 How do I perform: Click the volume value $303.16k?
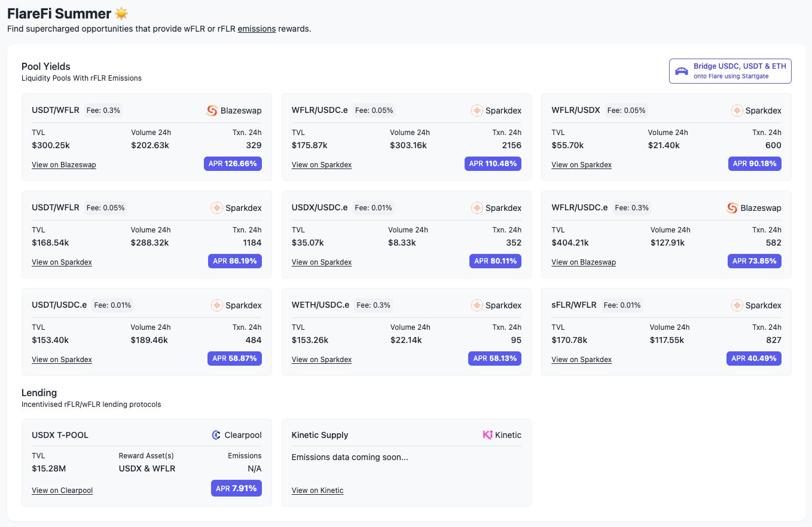click(408, 145)
